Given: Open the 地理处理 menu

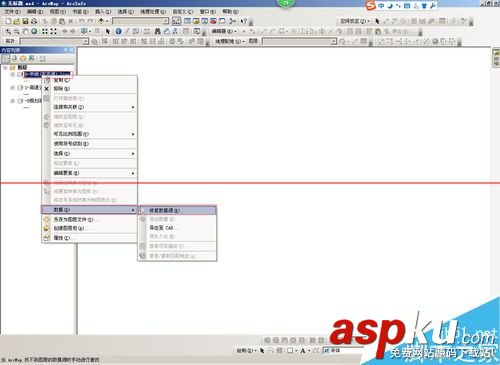Looking at the screenshot, I should point(153,12).
